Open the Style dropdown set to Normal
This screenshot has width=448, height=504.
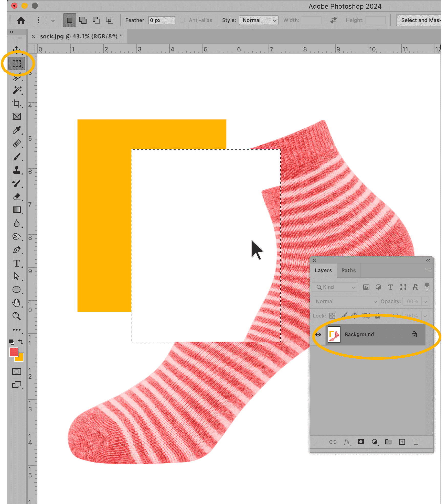click(259, 20)
